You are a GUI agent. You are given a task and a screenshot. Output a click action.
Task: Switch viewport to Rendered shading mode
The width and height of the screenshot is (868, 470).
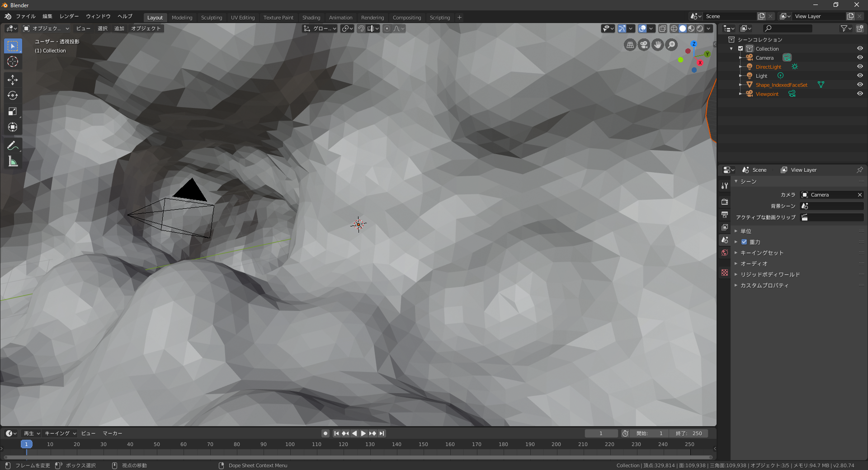pyautogui.click(x=700, y=28)
